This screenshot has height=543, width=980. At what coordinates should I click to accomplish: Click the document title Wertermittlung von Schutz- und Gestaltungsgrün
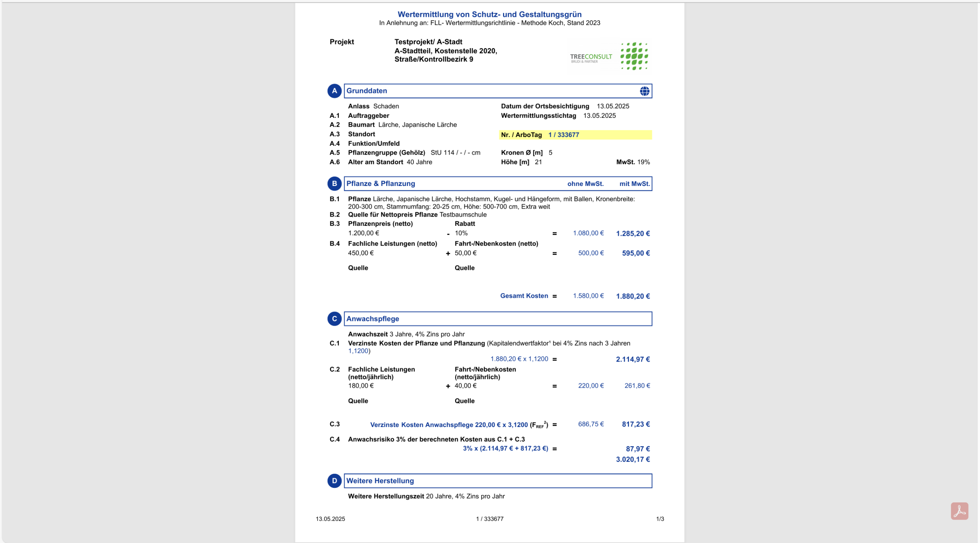tap(490, 14)
